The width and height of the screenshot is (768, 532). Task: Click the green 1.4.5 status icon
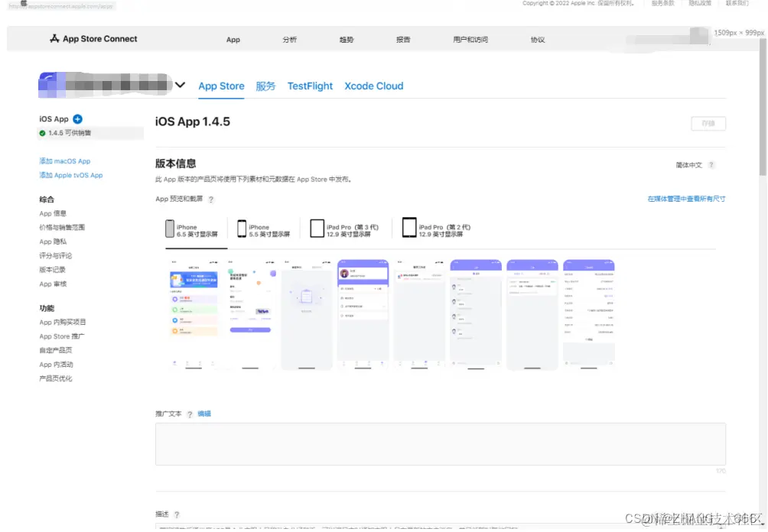[x=42, y=133]
